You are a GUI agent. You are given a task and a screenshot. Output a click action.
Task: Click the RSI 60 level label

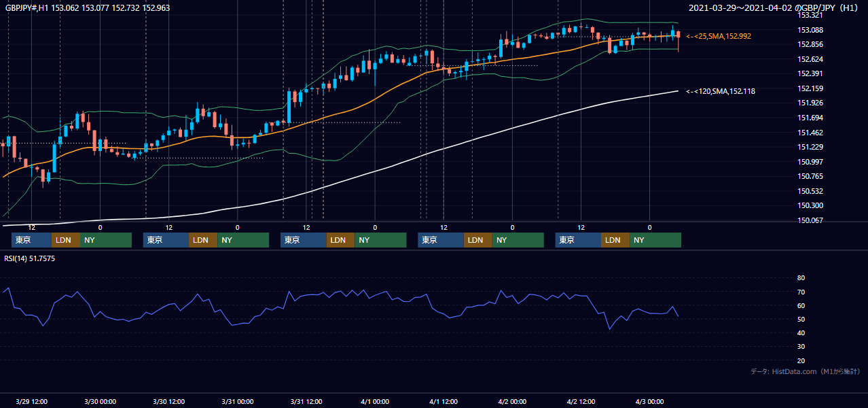pos(801,305)
